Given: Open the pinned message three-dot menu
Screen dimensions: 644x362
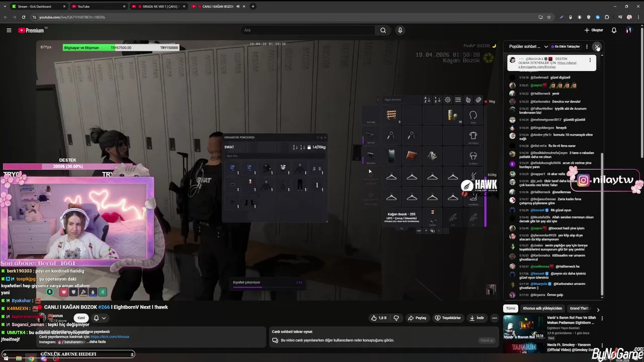Looking at the screenshot, I should [590, 60].
